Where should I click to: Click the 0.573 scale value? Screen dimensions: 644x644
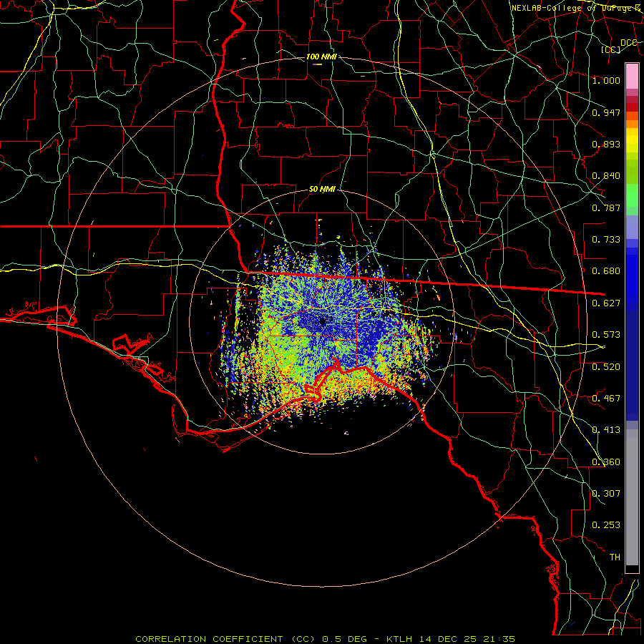point(606,335)
